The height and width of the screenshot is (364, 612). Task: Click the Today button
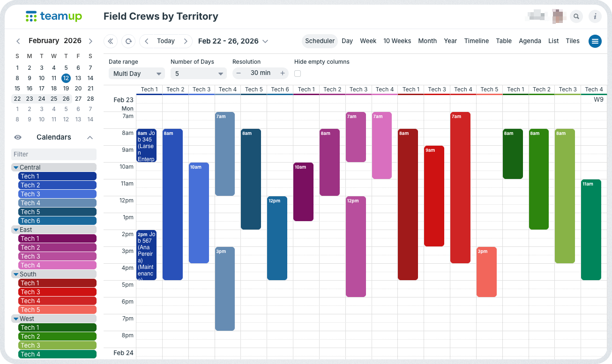166,41
